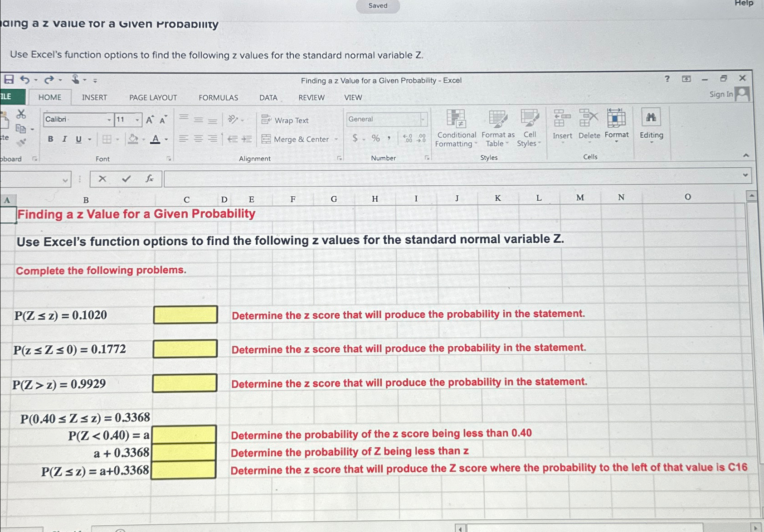Open the Font Color swatch menu
This screenshot has width=764, height=532.
tap(156, 139)
